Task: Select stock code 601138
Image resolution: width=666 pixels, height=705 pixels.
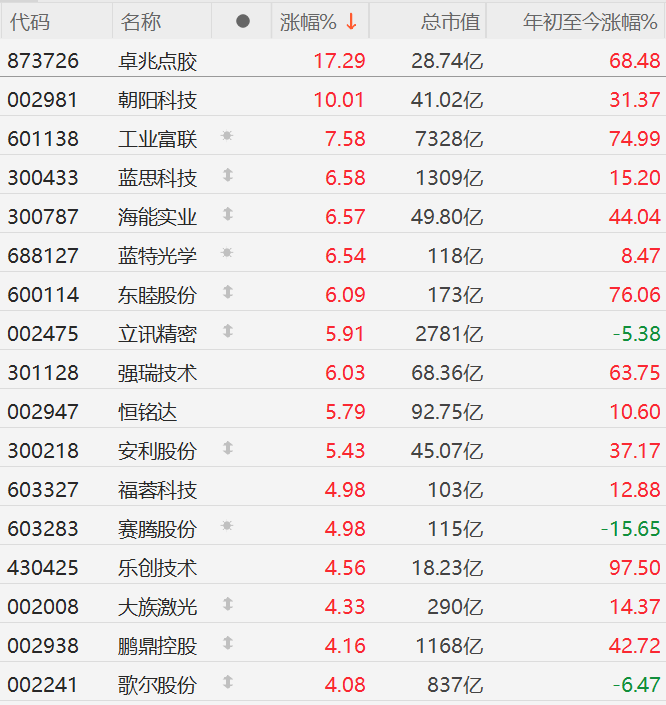Action: (43, 139)
